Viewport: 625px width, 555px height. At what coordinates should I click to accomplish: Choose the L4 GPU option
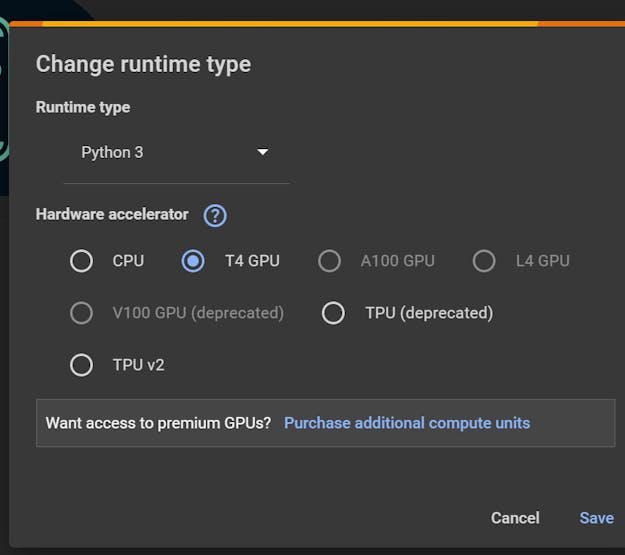click(484, 261)
